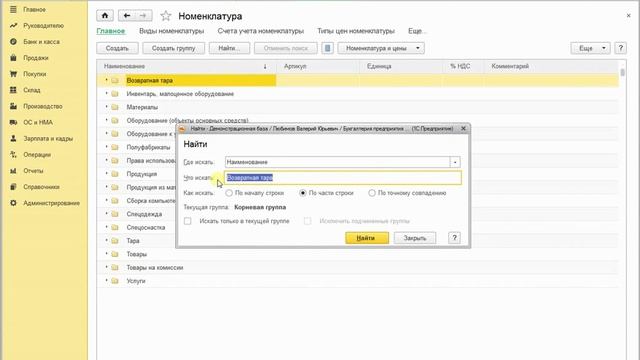640x360 pixels.
Task: Expand the Товары group
Action: point(107,254)
